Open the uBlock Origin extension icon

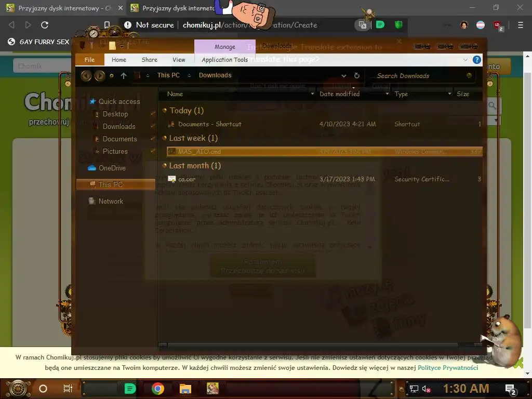tap(497, 25)
